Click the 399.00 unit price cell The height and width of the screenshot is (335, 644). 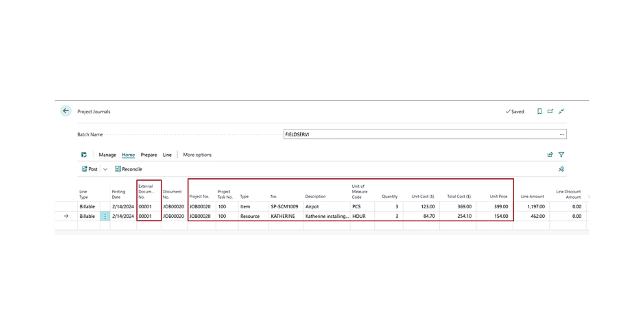click(494, 207)
